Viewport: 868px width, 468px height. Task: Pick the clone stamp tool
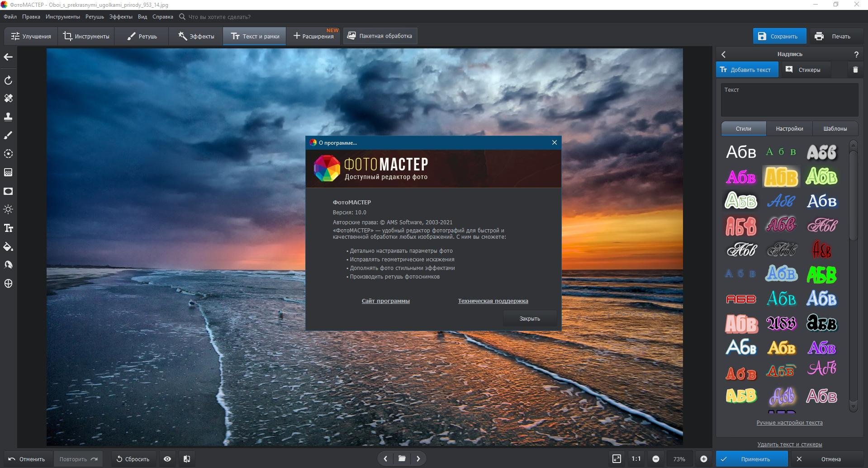point(8,117)
